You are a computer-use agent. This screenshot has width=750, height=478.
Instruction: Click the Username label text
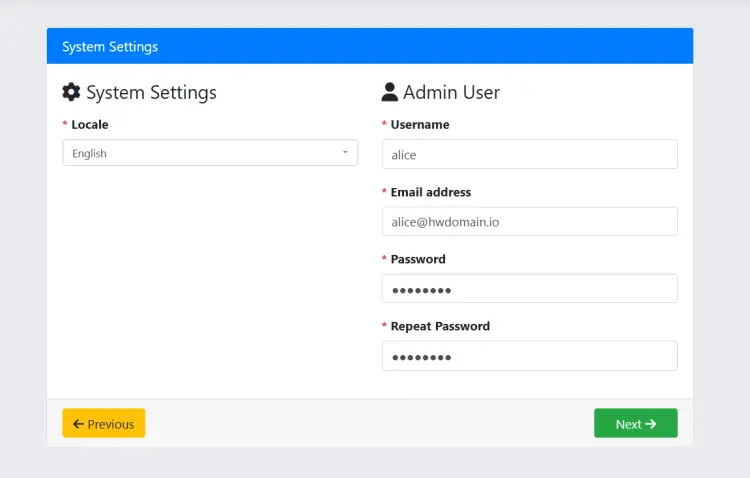420,125
